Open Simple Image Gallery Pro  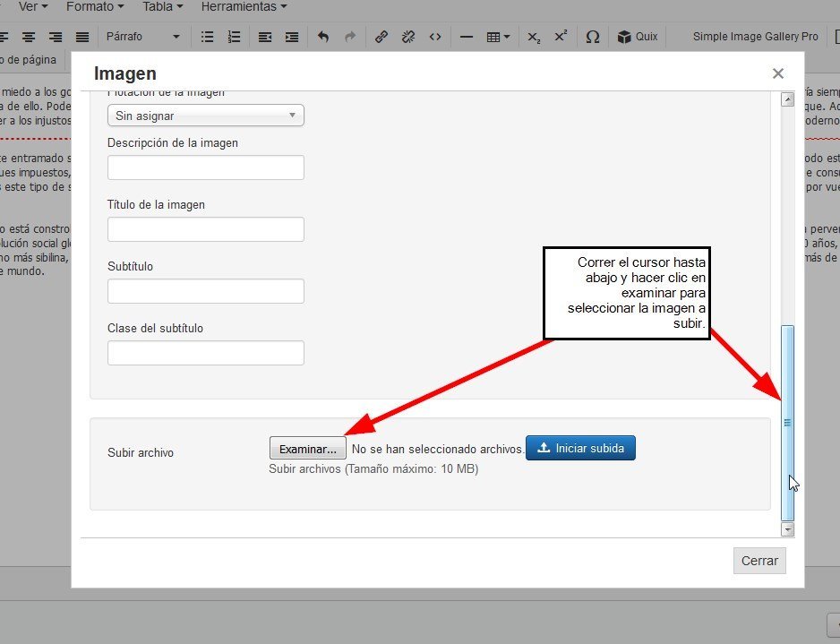pos(755,37)
